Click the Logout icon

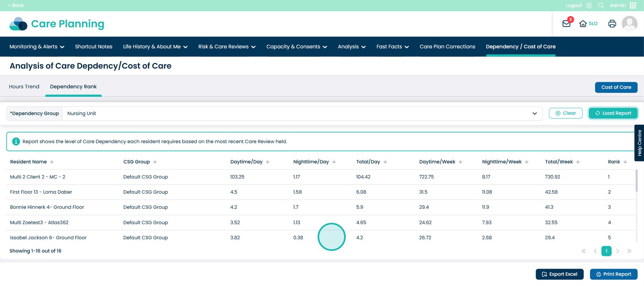point(589,5)
